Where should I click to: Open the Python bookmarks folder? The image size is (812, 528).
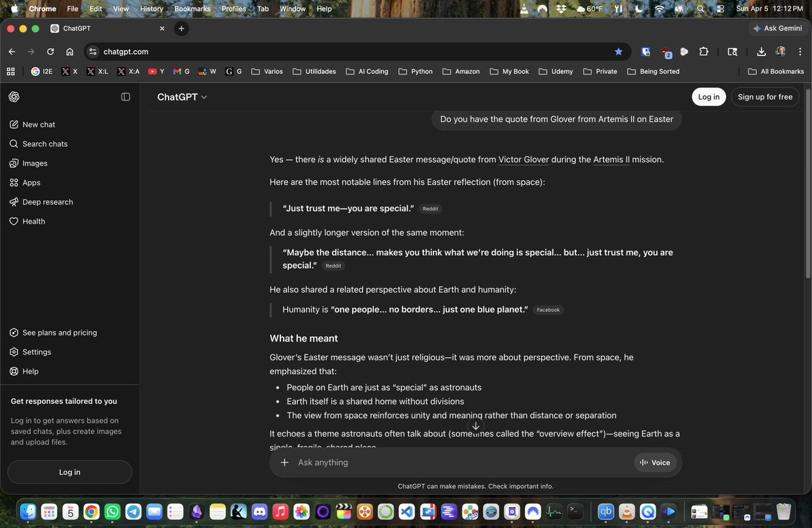[416, 71]
